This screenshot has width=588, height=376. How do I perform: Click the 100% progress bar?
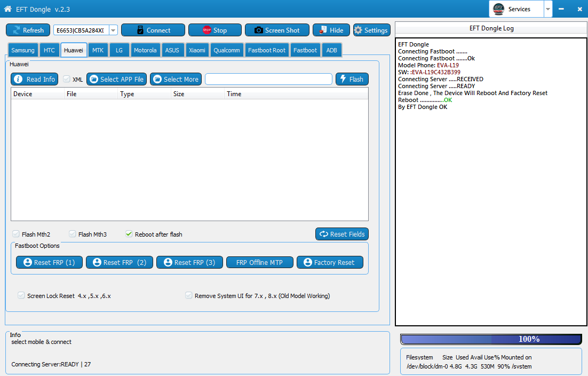coord(491,339)
